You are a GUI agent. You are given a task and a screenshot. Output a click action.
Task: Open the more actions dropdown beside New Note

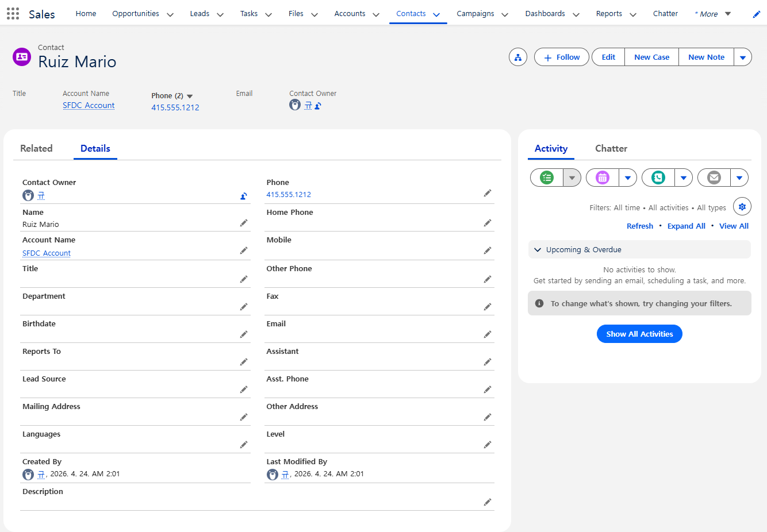742,57
